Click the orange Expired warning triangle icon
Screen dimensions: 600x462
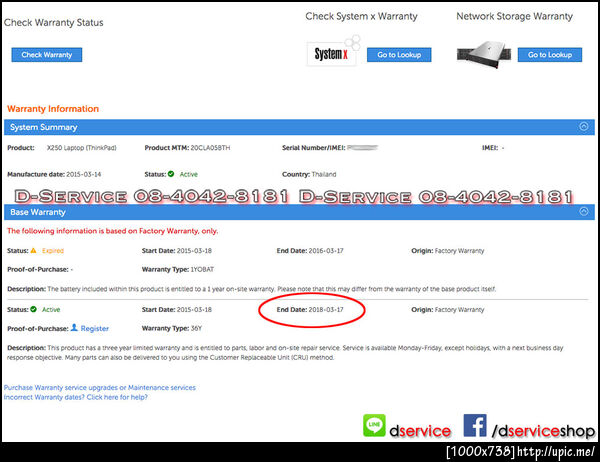pyautogui.click(x=33, y=250)
